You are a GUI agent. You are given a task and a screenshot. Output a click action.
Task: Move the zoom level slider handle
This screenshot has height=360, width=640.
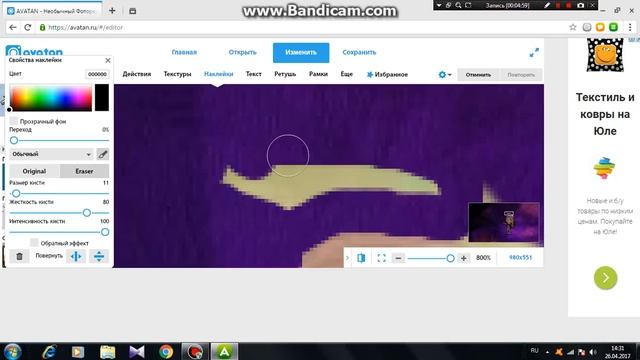pyautogui.click(x=450, y=258)
